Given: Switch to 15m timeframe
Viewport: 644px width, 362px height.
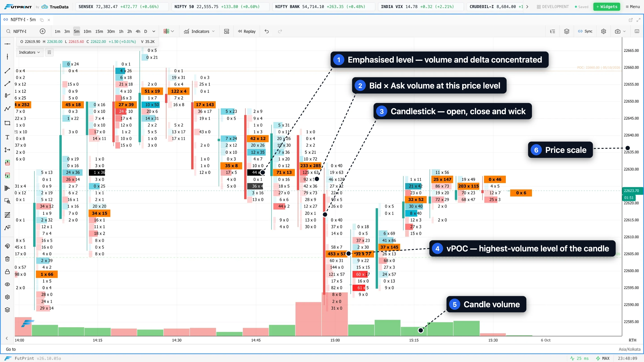Looking at the screenshot, I should click(x=99, y=31).
